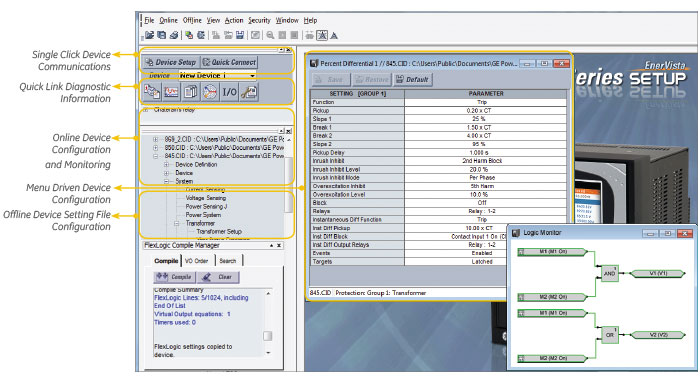Click the offline tree vertical scrollbar thumb
This screenshot has width=700, height=382.
[288, 185]
